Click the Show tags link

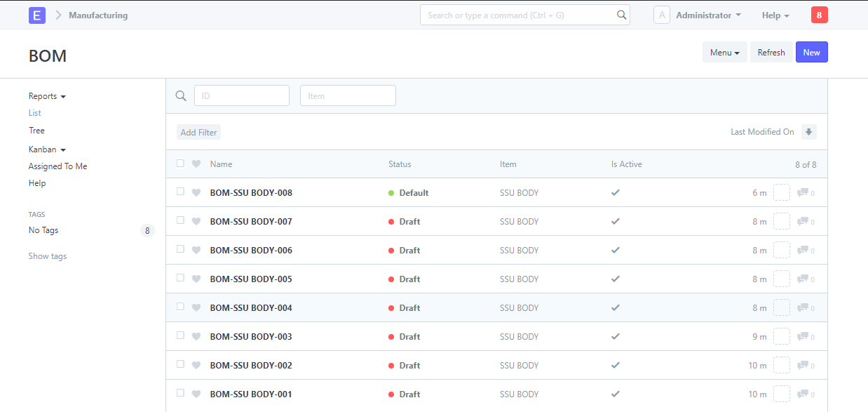(x=47, y=255)
